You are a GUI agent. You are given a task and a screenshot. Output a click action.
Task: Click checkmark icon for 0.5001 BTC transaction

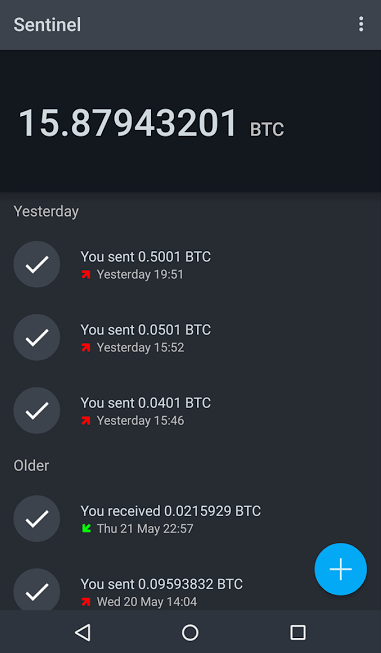click(x=37, y=264)
